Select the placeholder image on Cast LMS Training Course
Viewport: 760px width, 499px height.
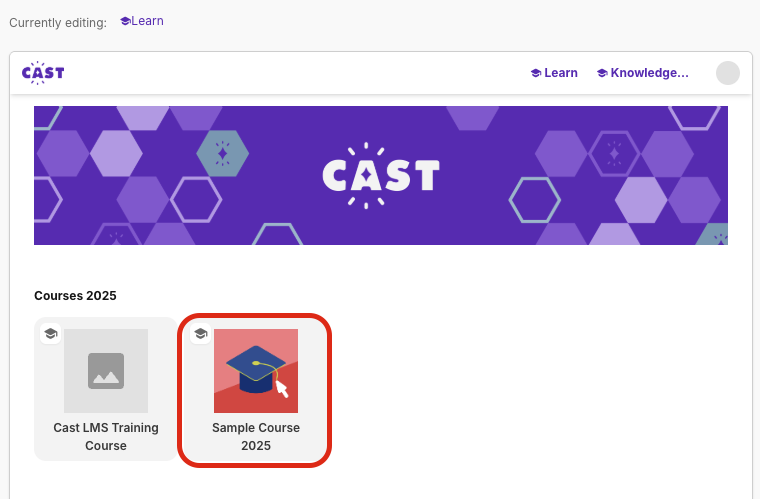(x=106, y=371)
